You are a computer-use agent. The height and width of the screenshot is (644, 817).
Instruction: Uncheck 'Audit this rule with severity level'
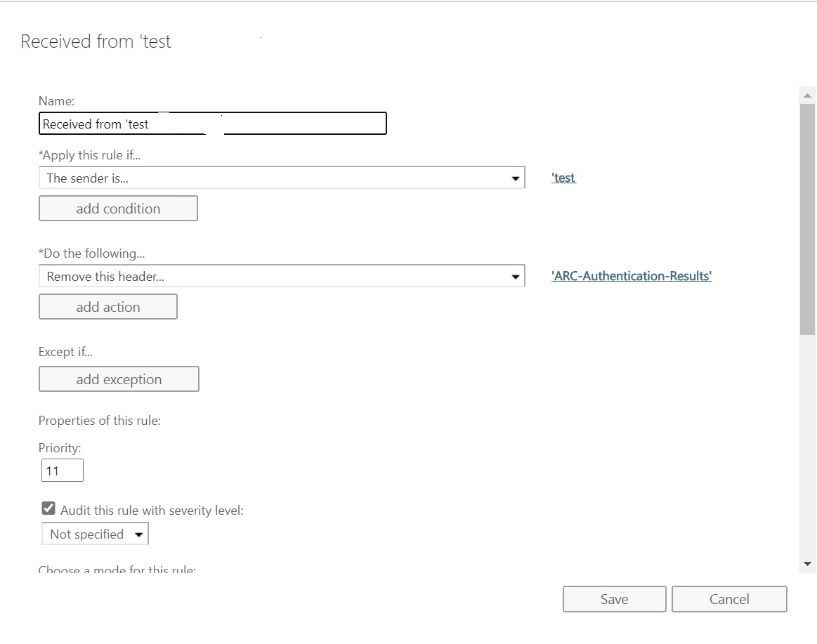pyautogui.click(x=48, y=508)
